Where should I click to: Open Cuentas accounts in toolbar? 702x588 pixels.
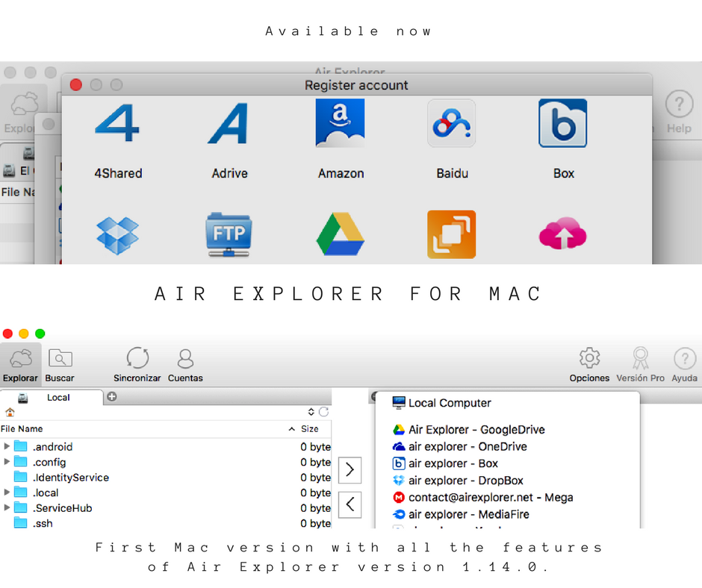[x=185, y=364]
